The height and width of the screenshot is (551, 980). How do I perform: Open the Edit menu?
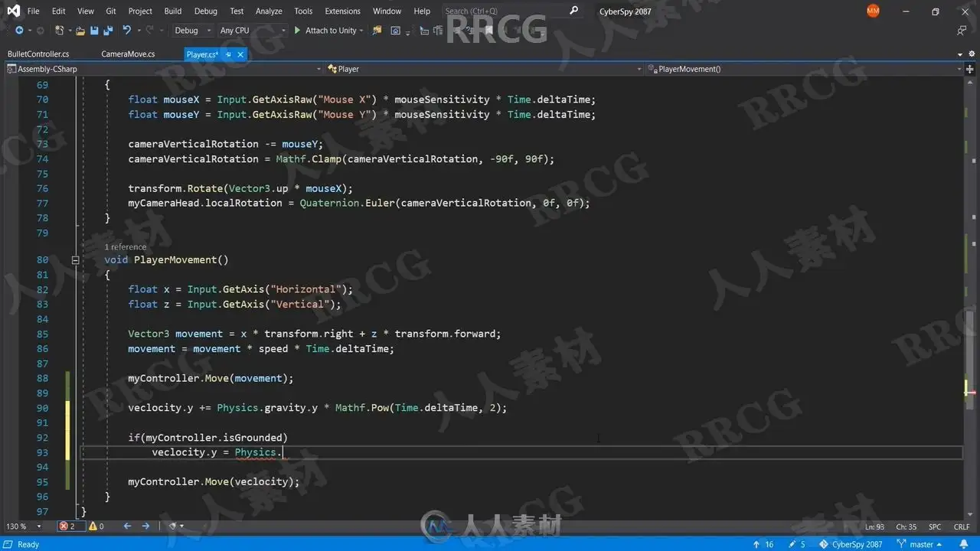coord(59,11)
